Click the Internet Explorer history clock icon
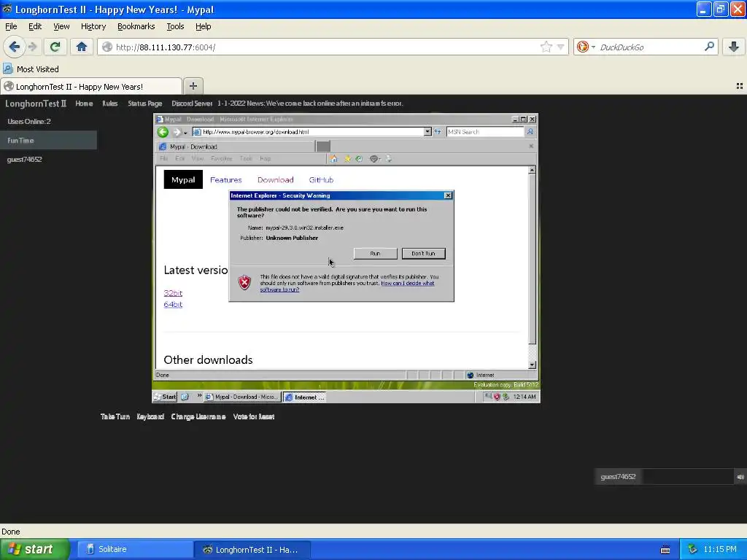The image size is (747, 560). point(359,158)
